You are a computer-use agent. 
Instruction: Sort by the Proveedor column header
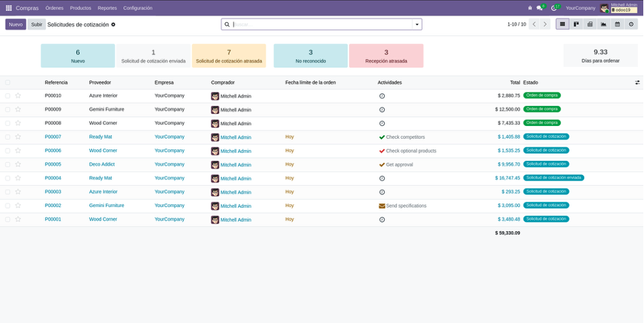coord(100,83)
